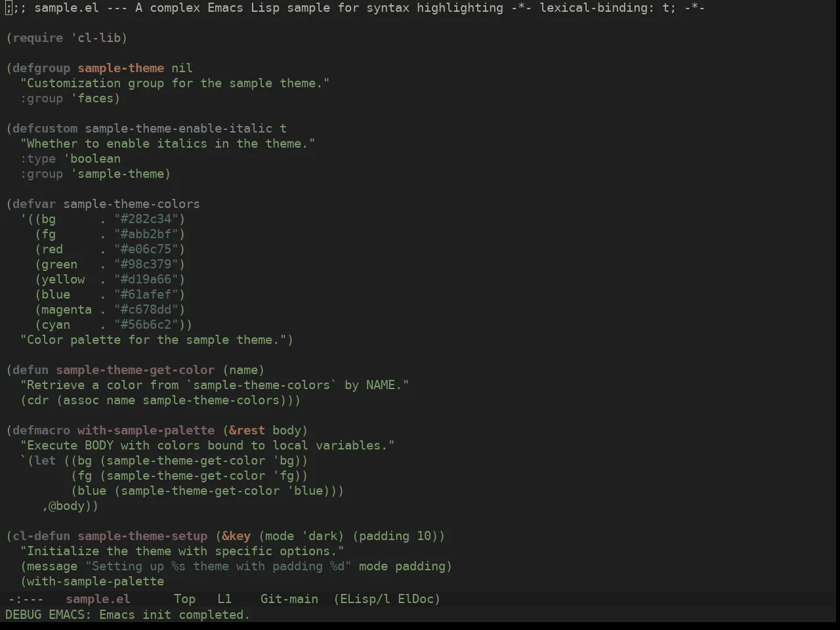840x630 pixels.
Task: Click Git-main version control indicator
Action: [x=289, y=598]
